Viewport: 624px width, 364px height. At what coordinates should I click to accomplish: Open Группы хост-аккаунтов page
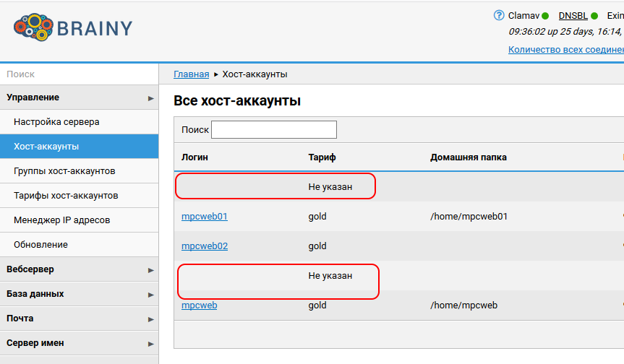(64, 171)
